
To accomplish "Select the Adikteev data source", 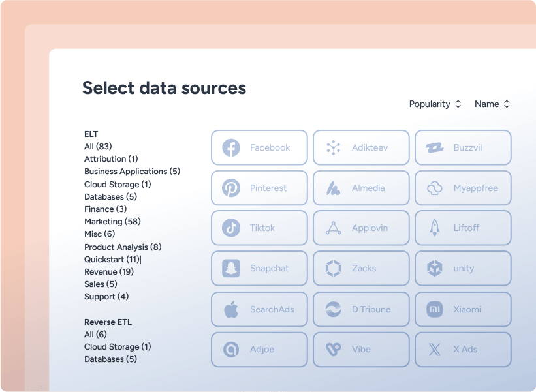I will [361, 148].
